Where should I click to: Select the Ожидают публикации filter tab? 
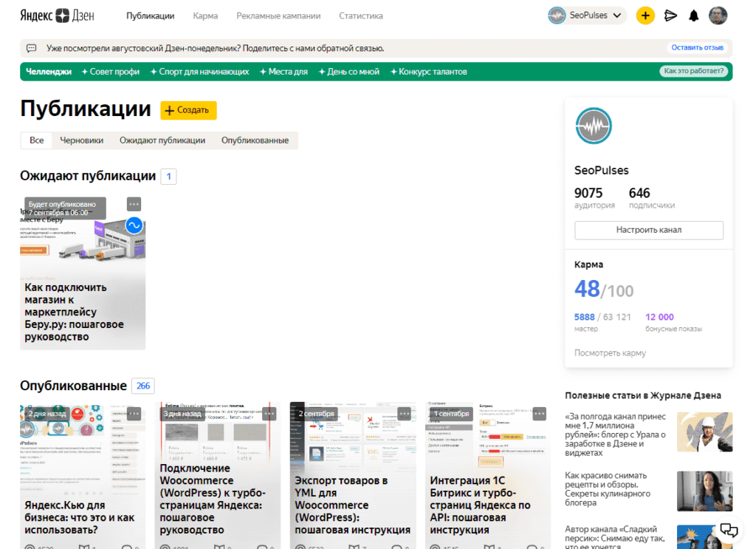point(162,140)
